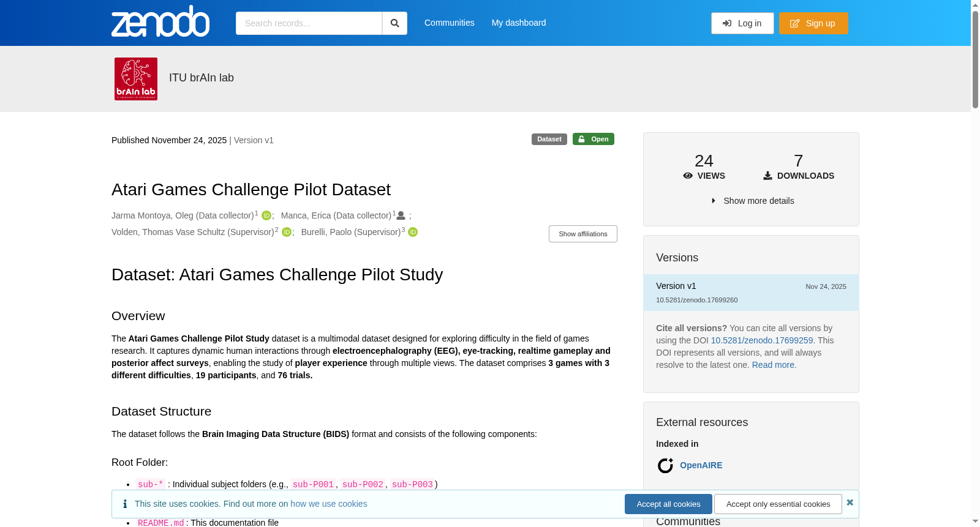Click the Dataset label badge
The width and height of the screenshot is (980, 527).
point(549,139)
